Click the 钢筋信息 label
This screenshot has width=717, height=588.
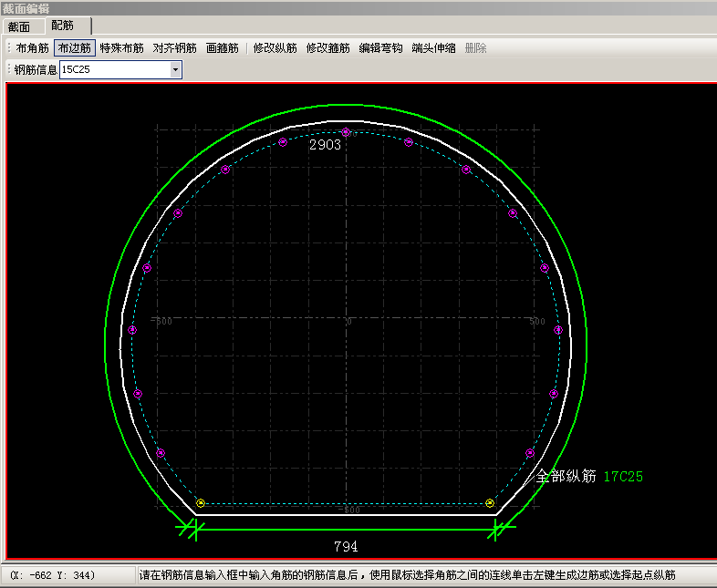pos(36,70)
